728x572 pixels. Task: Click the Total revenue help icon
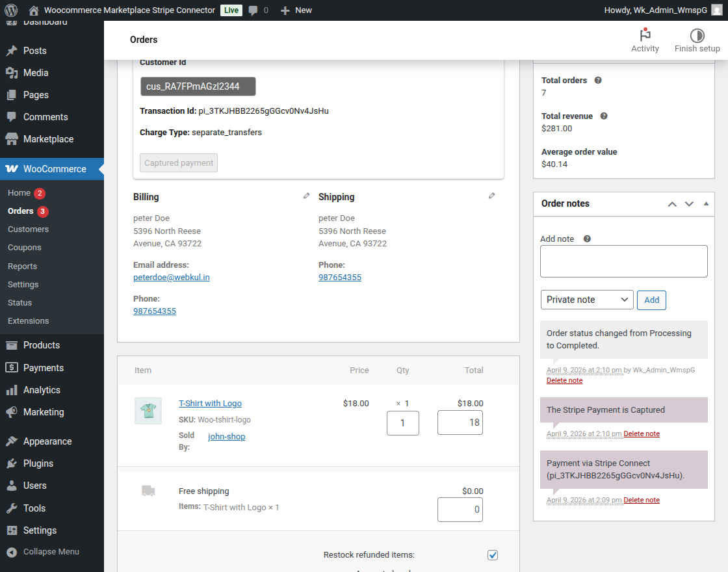pos(604,116)
